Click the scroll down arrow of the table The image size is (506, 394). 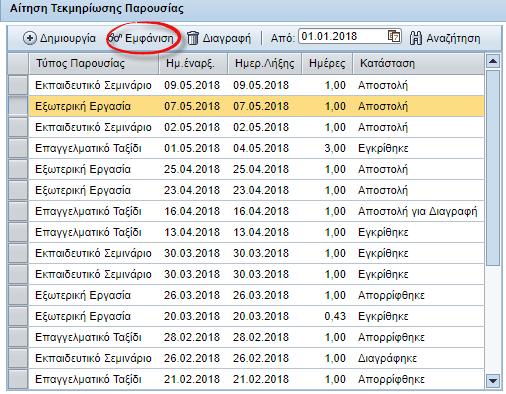[493, 381]
